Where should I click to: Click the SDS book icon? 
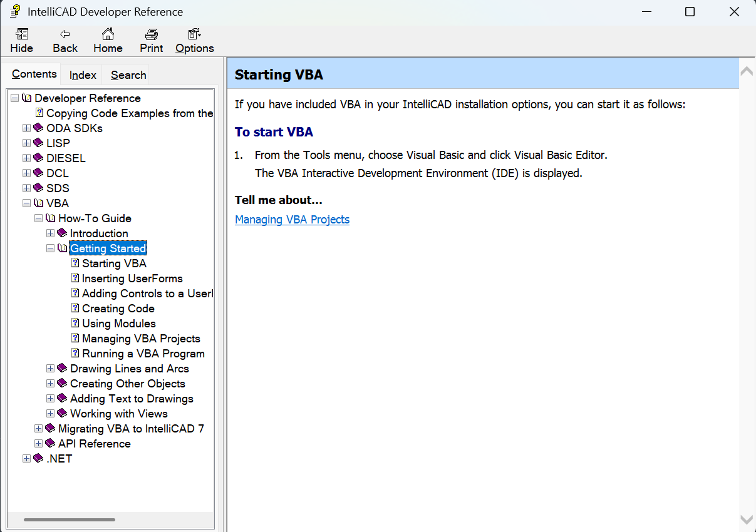click(x=38, y=188)
